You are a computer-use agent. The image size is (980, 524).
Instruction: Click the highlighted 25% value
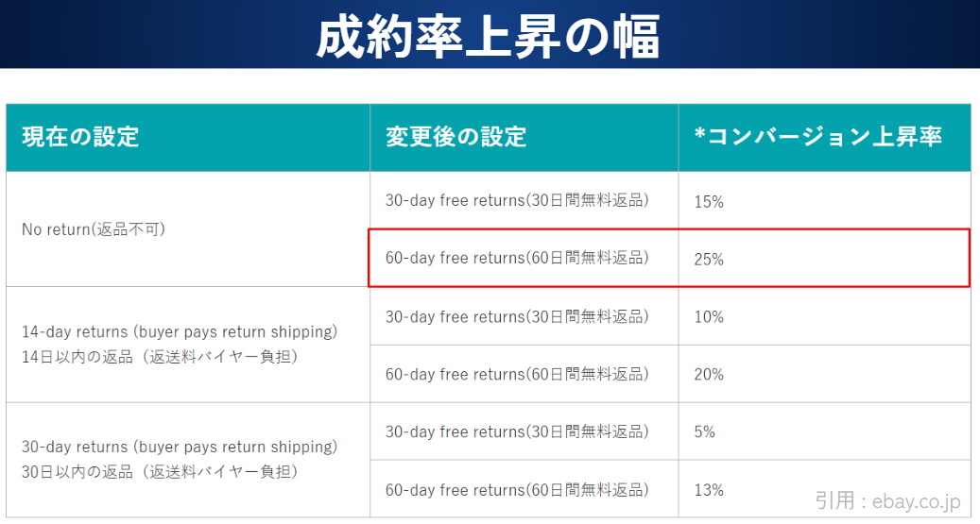[709, 260]
